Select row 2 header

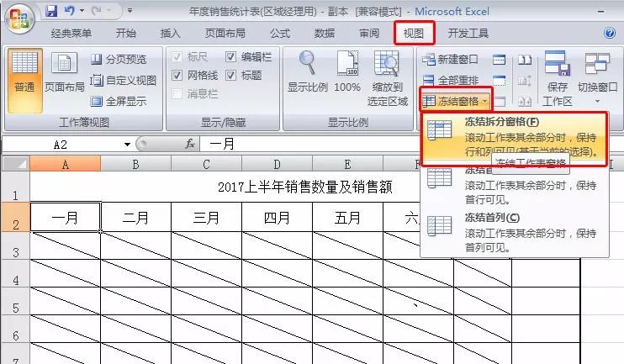[15, 217]
